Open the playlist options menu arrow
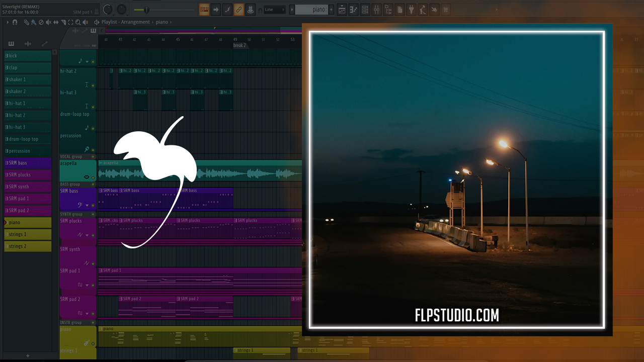The width and height of the screenshot is (644, 362). point(7,22)
